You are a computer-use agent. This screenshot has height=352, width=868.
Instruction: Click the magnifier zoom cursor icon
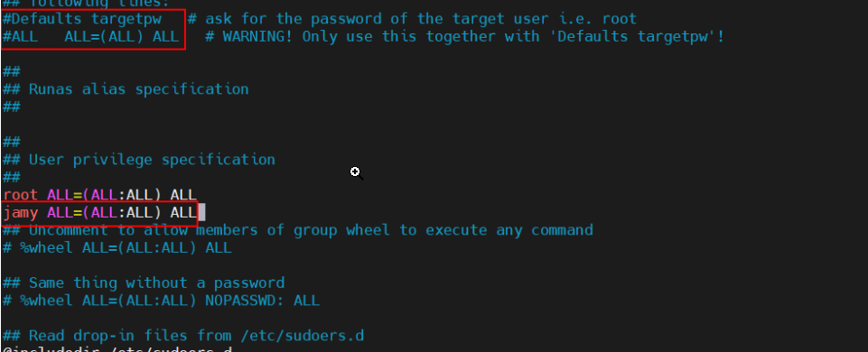point(356,172)
